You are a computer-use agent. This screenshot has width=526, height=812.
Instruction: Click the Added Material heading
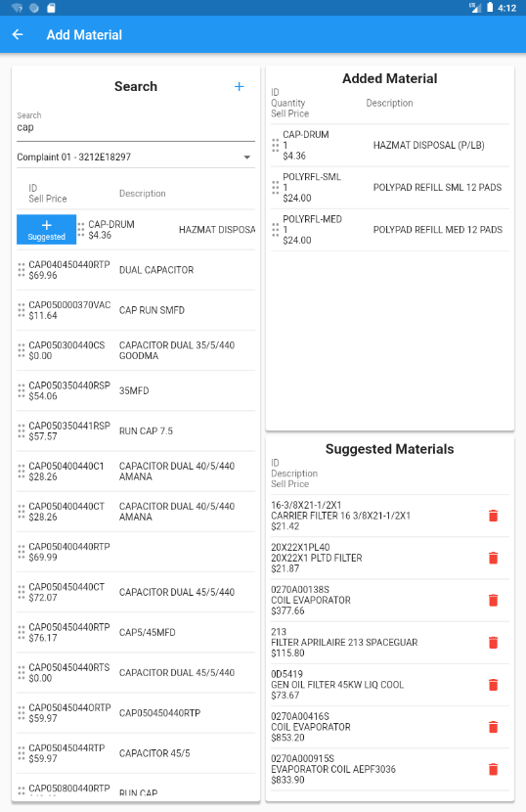tap(389, 78)
